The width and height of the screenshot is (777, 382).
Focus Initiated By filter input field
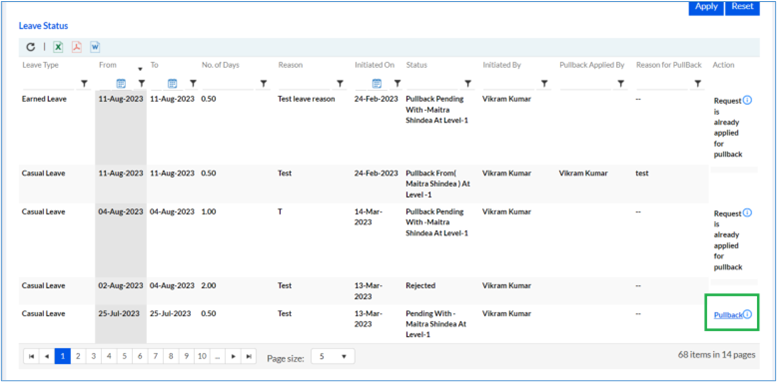tap(509, 84)
